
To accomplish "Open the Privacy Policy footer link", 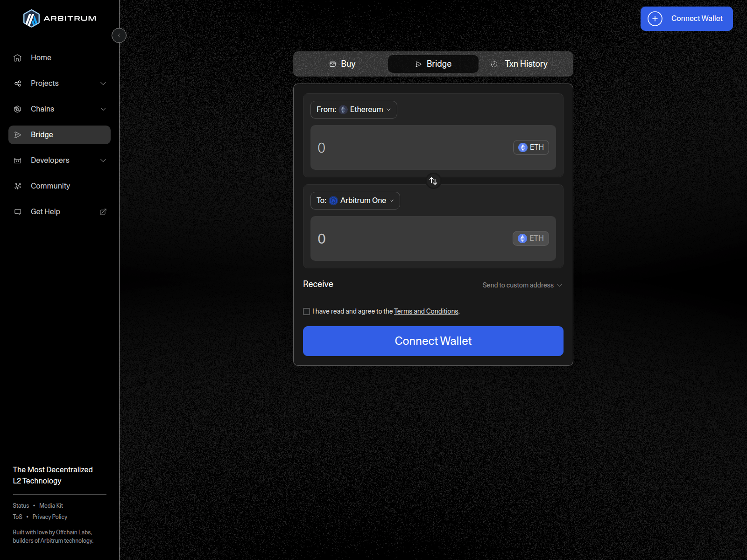I will click(50, 517).
